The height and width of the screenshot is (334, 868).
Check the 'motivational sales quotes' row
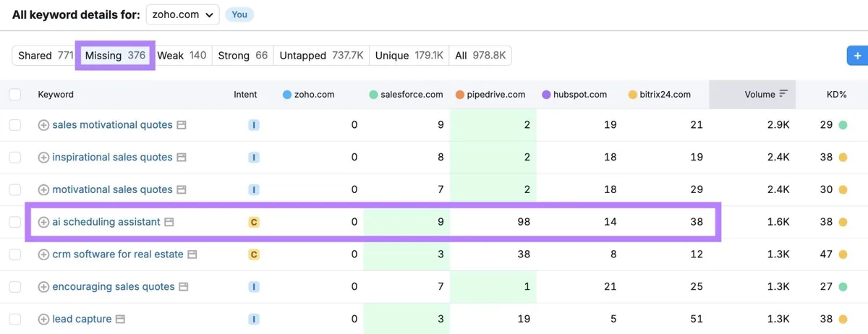[x=15, y=190]
